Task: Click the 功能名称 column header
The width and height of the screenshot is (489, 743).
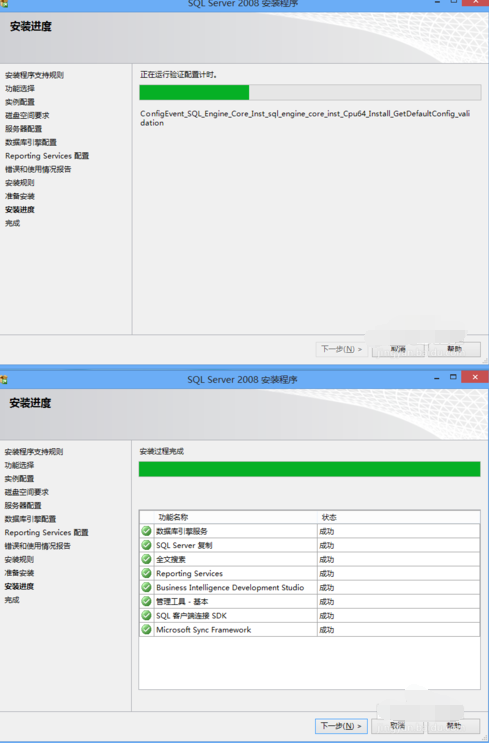Action: pos(235,517)
